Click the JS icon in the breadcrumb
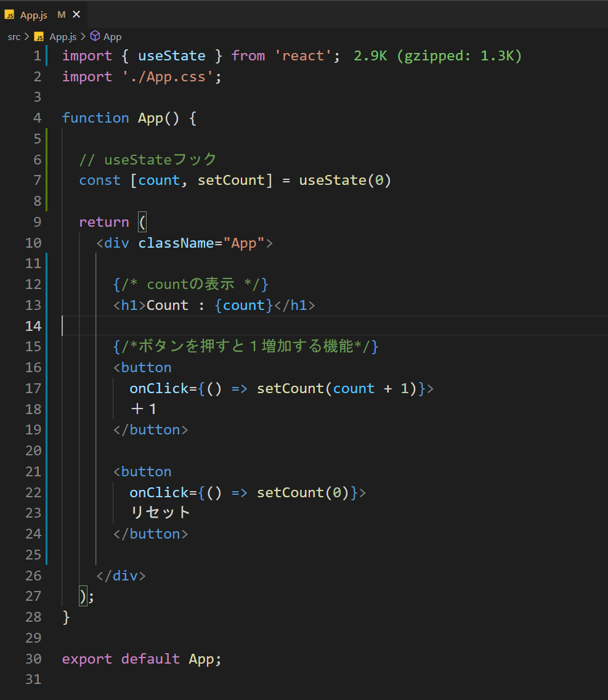This screenshot has height=700, width=608. (39, 37)
